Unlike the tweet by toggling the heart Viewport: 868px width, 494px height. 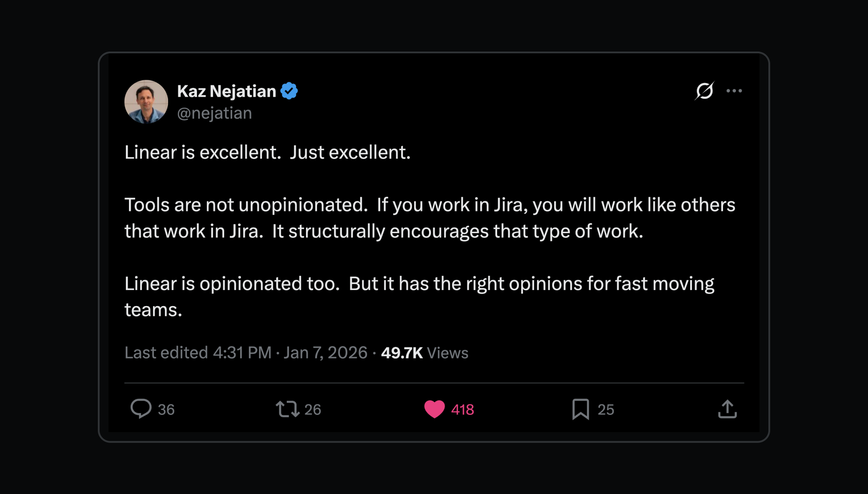pos(434,410)
